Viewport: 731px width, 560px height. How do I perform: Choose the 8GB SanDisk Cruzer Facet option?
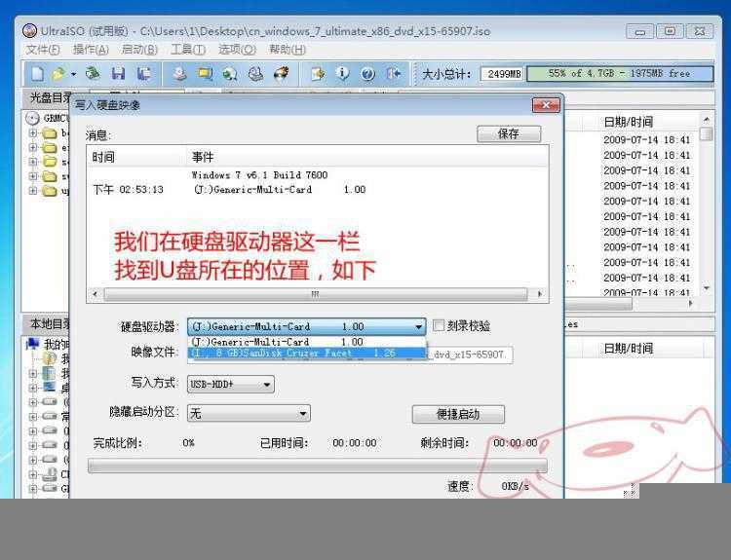tap(307, 354)
